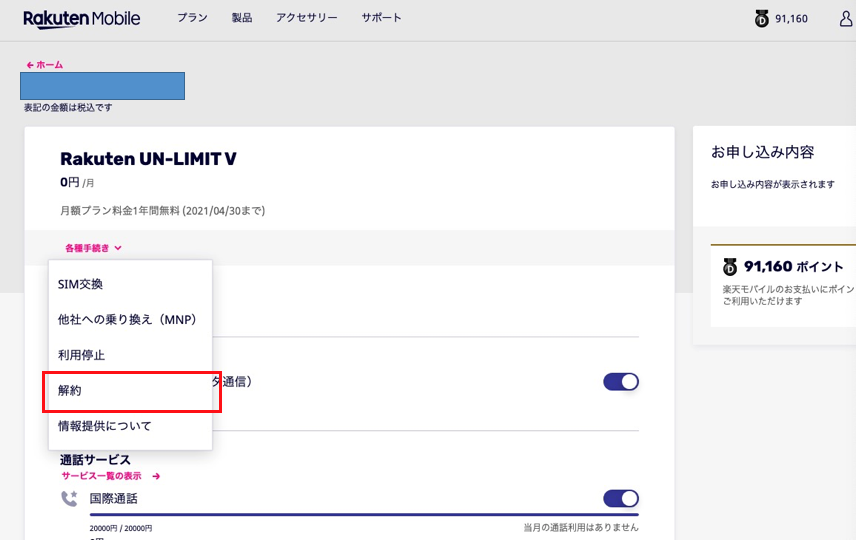Screen dimensions: 856x540
Task: Click the Rakuten Mobile logo
Action: click(x=81, y=19)
